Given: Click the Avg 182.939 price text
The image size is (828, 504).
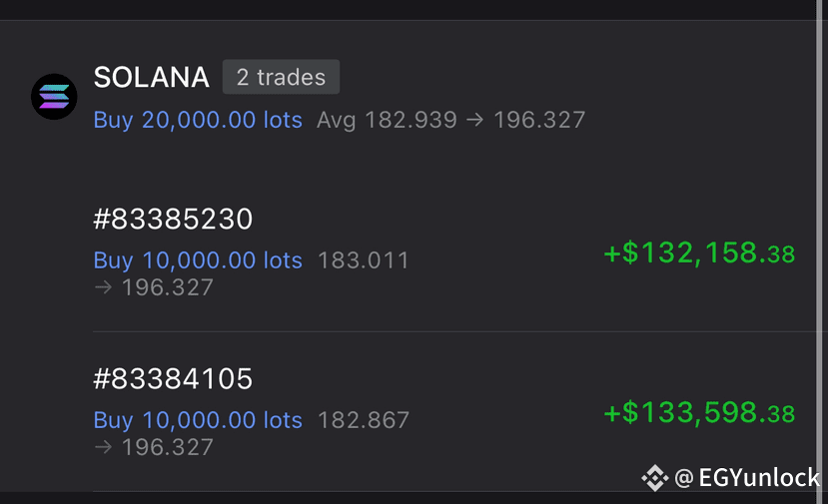Looking at the screenshot, I should tap(387, 120).
